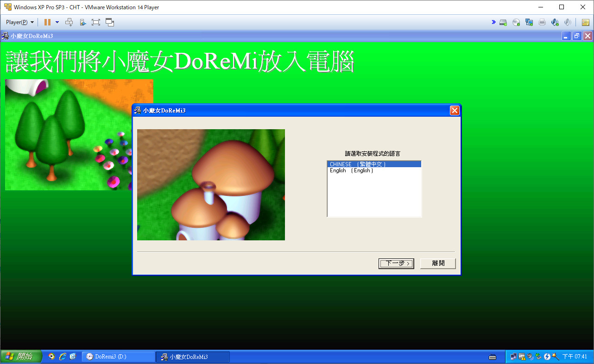Launch Internet Explorer from Quick Launch
Viewport: 594px width, 364px height.
coord(62,357)
